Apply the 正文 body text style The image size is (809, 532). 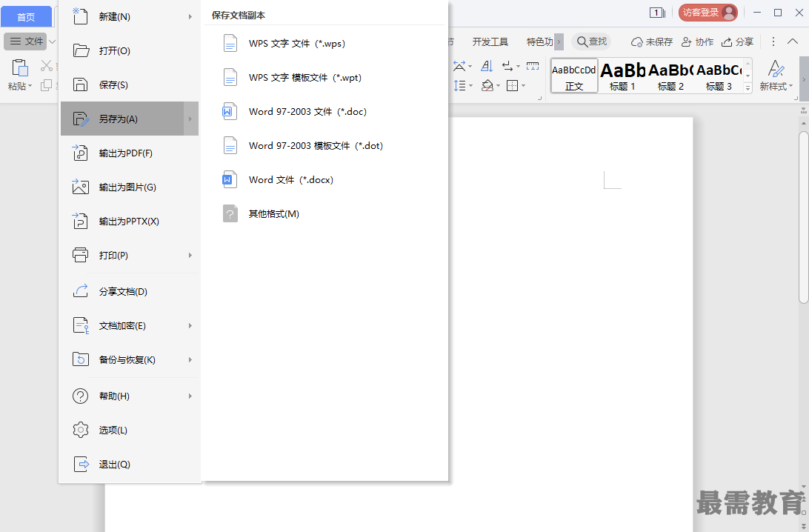coord(573,76)
